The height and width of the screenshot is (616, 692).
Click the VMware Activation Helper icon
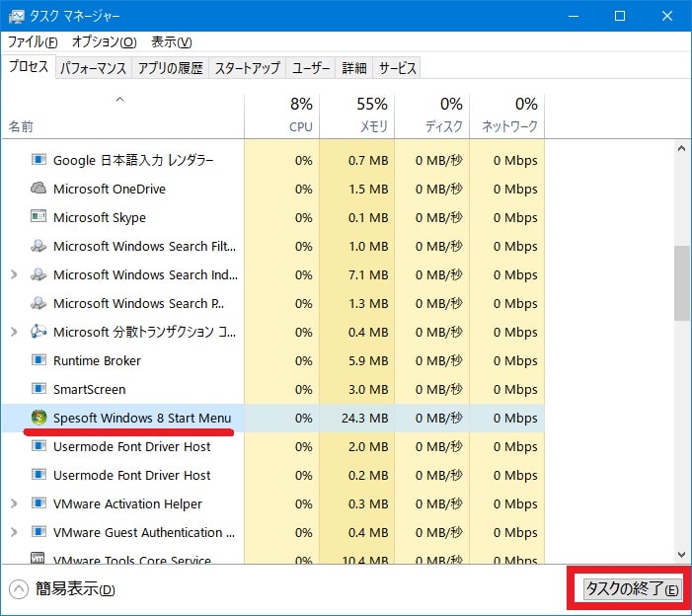point(38,503)
